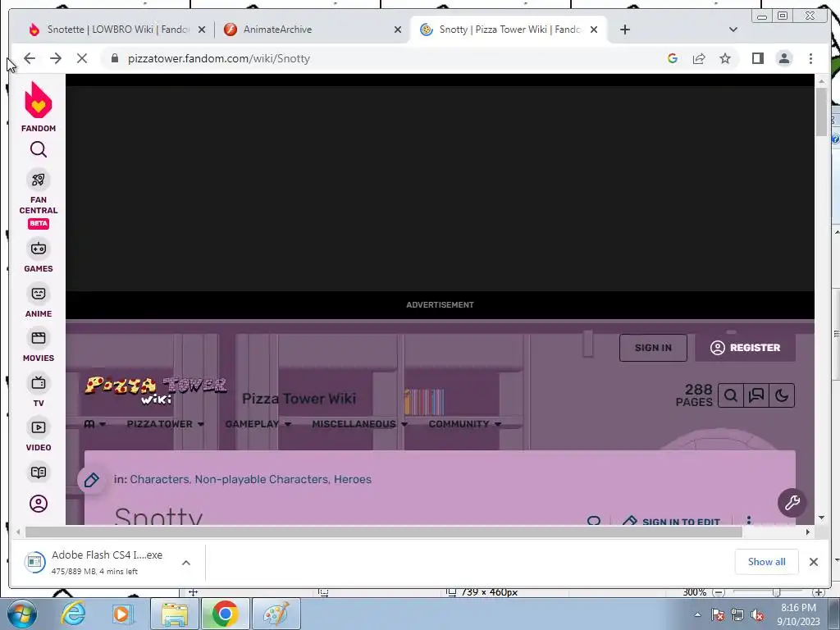
Task: Share this page from address bar
Action: [x=699, y=58]
